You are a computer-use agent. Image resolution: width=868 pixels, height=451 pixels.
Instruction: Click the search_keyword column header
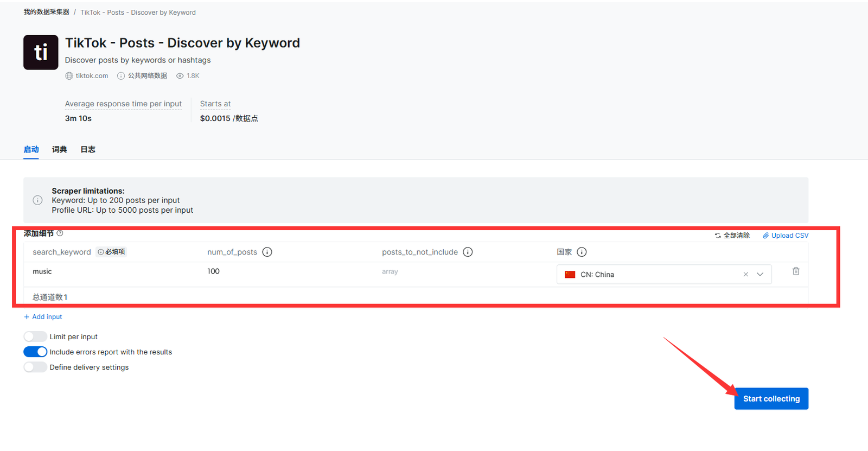pyautogui.click(x=62, y=252)
